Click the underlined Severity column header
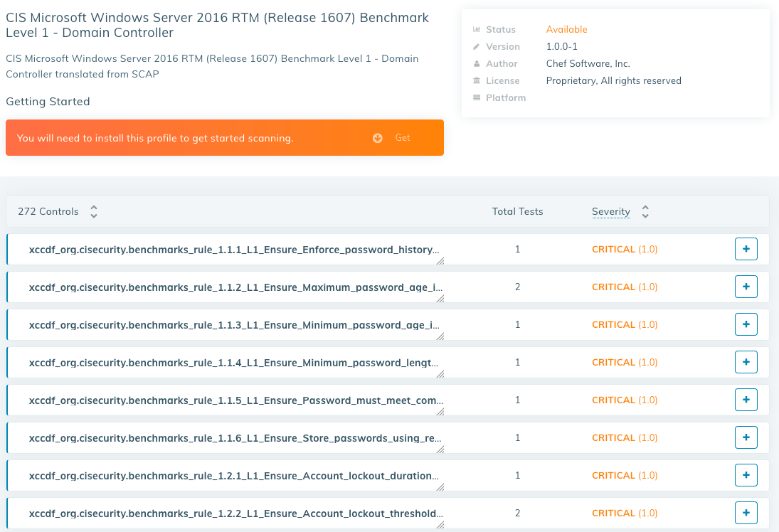Screen dimensions: 779x532 (x=611, y=211)
